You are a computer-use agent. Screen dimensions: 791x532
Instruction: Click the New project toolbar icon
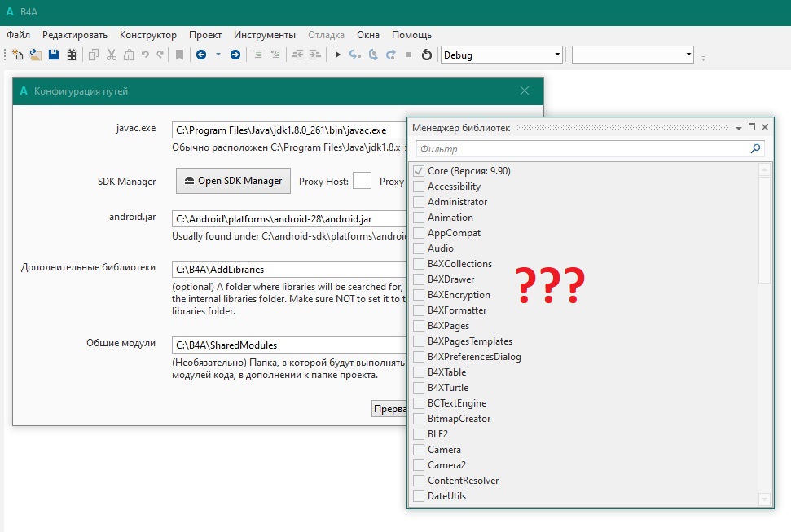(x=18, y=55)
